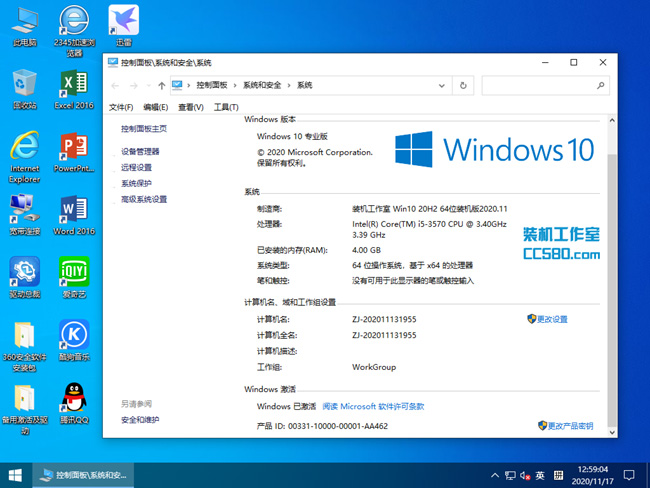Go back with the back arrow
The height and width of the screenshot is (488, 650).
[x=115, y=86]
